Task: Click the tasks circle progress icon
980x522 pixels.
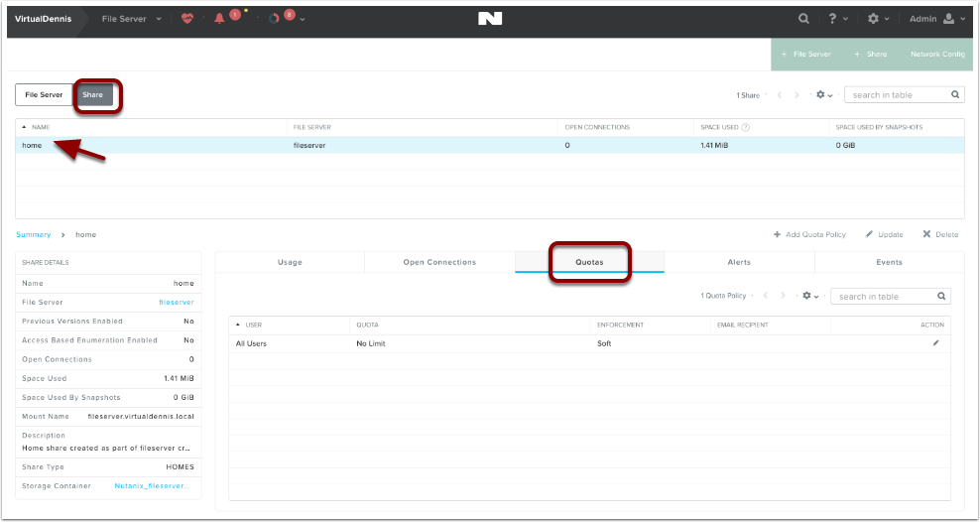Action: (x=274, y=19)
